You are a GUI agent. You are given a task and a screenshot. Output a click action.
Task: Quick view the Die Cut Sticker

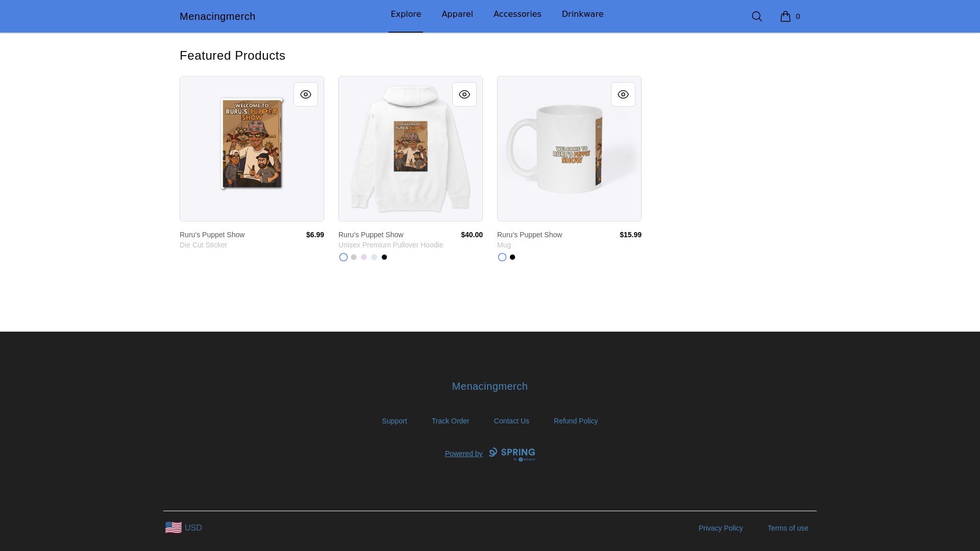[306, 94]
